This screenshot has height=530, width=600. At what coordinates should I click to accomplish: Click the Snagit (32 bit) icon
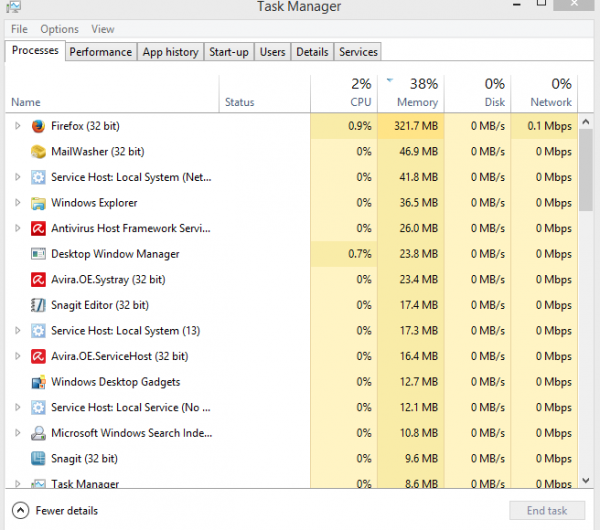coord(38,458)
